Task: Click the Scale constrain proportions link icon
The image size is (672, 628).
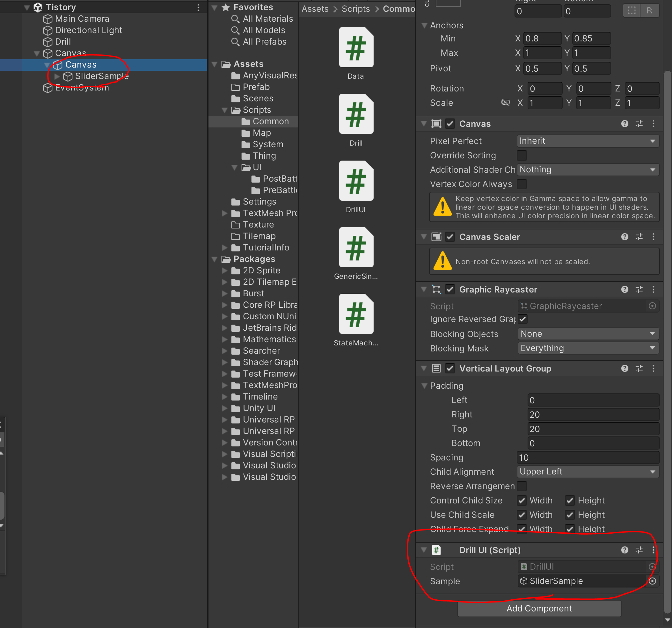Action: click(x=505, y=103)
